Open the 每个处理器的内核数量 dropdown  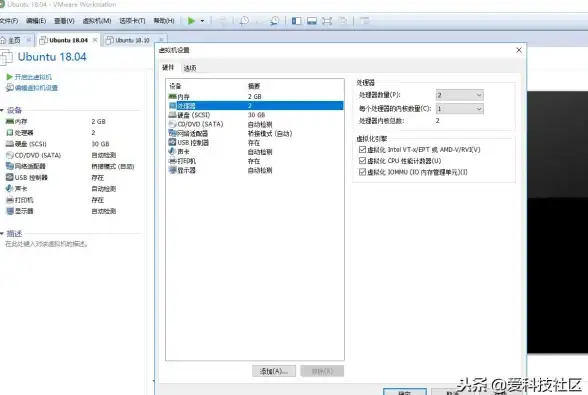[x=459, y=109]
